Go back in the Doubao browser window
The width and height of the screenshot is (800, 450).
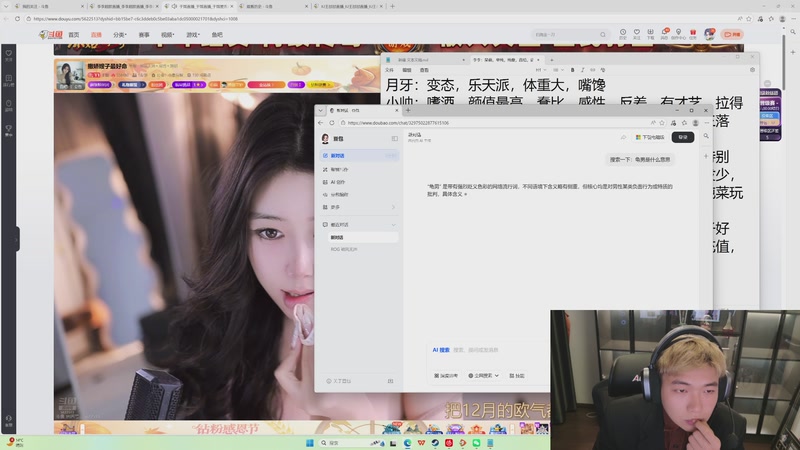(x=320, y=123)
